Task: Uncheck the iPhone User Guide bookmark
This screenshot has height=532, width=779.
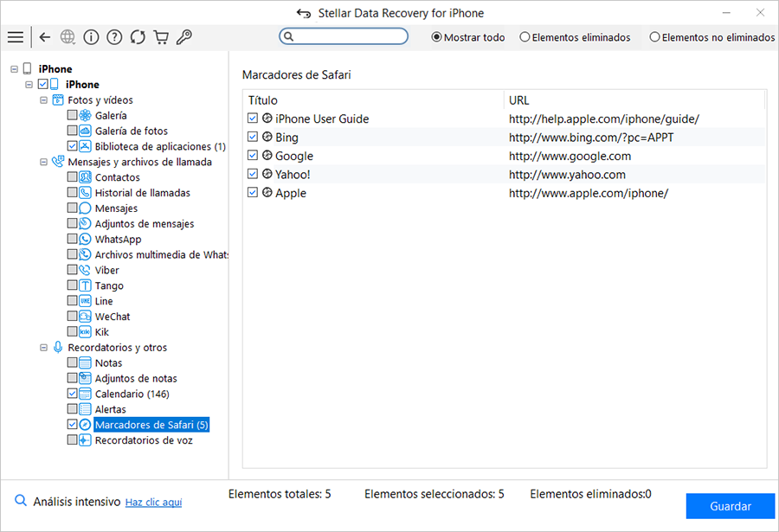Action: click(253, 119)
